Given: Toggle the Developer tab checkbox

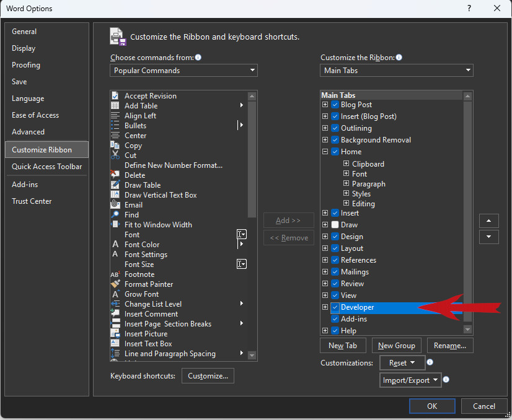Looking at the screenshot, I should tap(335, 307).
